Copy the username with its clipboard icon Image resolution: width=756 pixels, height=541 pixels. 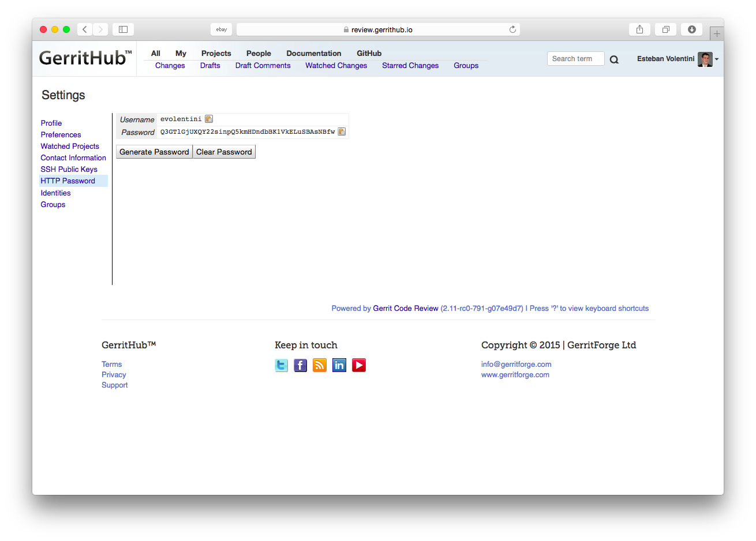tap(209, 119)
